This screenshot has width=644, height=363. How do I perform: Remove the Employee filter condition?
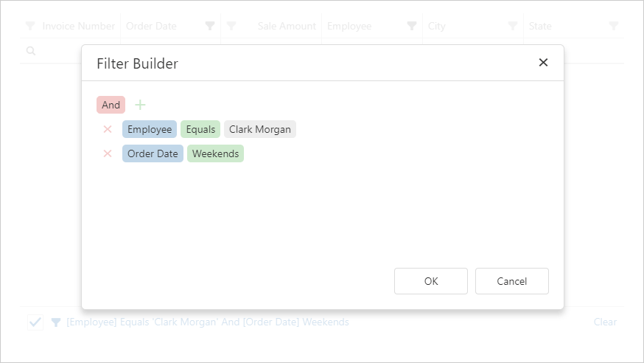tap(108, 130)
